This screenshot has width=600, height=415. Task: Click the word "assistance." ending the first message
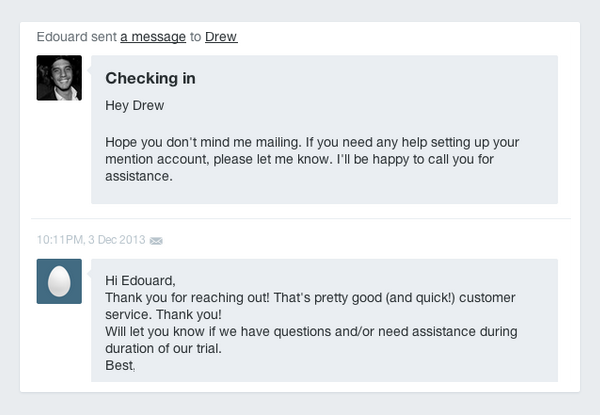pos(139,176)
